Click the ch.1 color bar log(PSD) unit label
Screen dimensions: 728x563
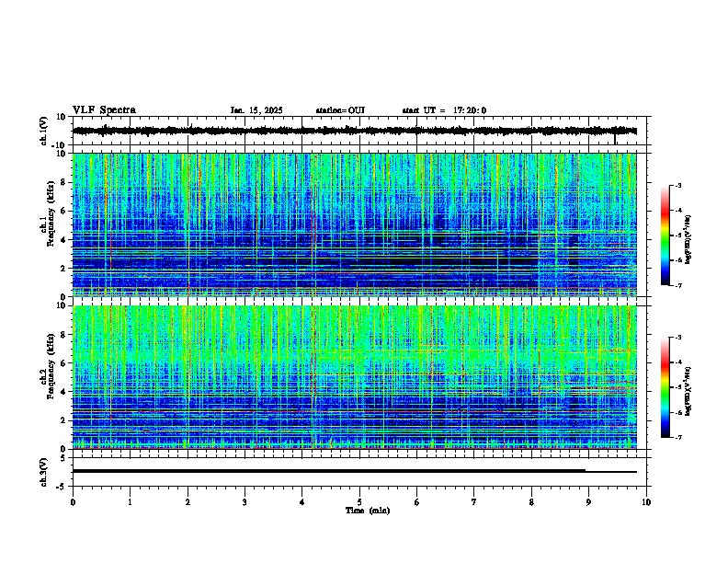point(688,239)
